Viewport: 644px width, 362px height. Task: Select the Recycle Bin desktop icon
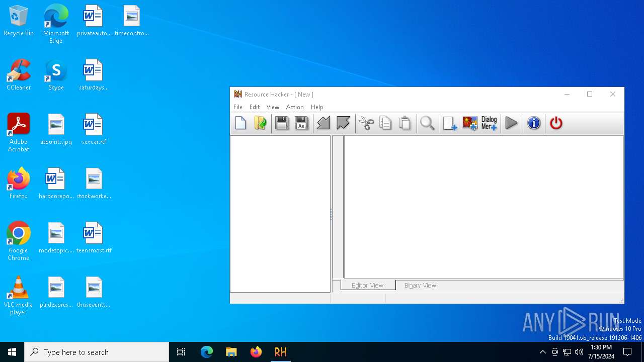(x=19, y=21)
